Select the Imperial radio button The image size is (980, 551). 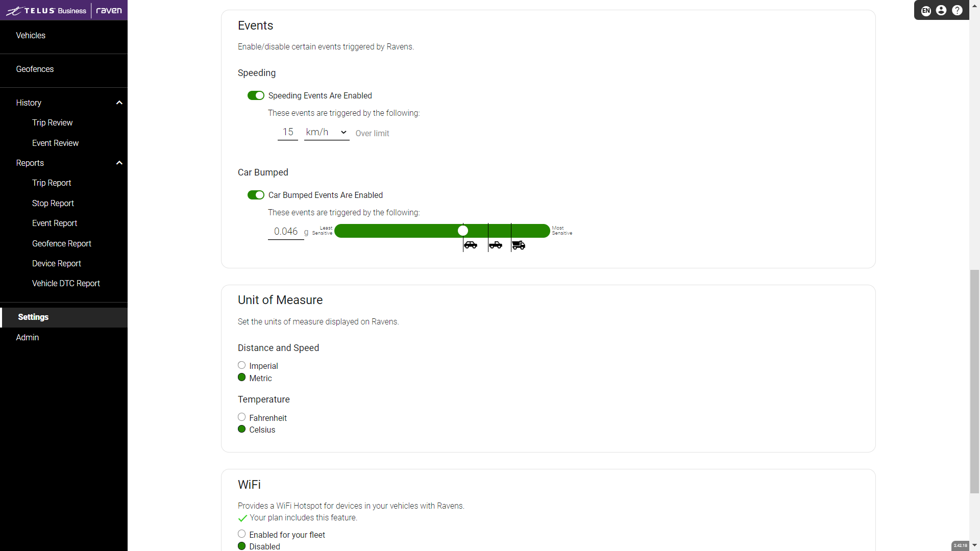click(x=241, y=365)
